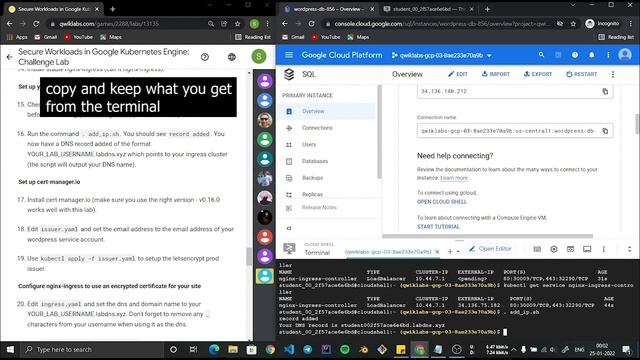This screenshot has height=360, width=640.
Task: Click the Learn more link
Action: click(454, 178)
